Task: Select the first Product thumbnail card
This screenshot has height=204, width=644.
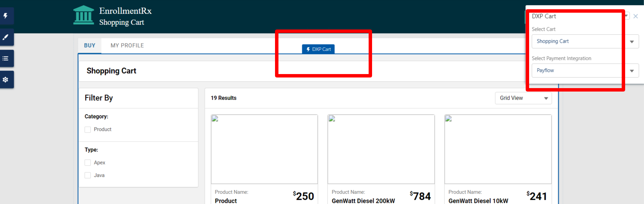Action: tap(264, 149)
